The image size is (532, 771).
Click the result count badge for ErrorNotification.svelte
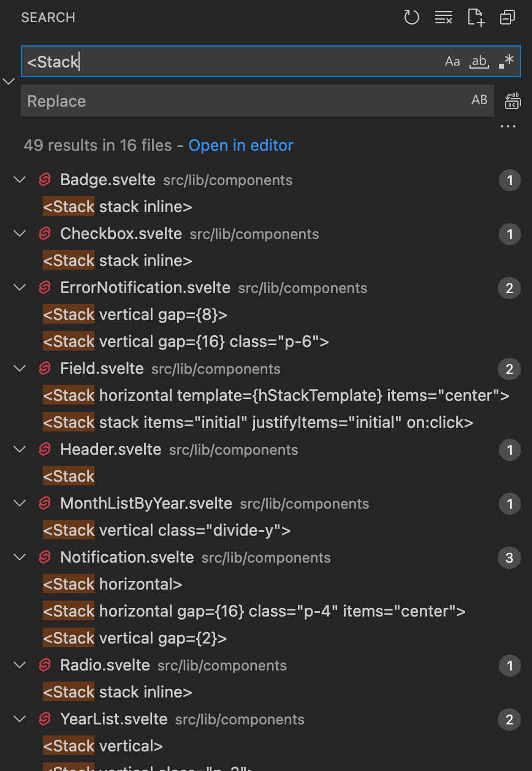point(509,288)
